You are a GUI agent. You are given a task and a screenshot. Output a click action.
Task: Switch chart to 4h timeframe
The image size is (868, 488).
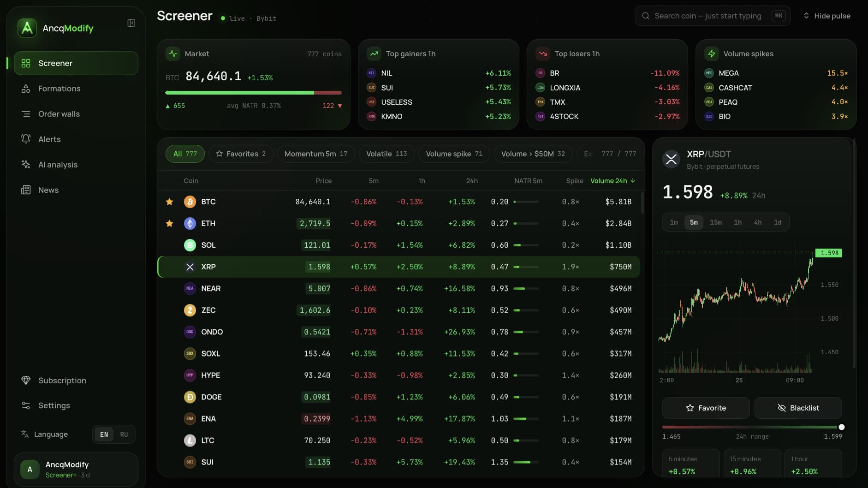pos(758,222)
